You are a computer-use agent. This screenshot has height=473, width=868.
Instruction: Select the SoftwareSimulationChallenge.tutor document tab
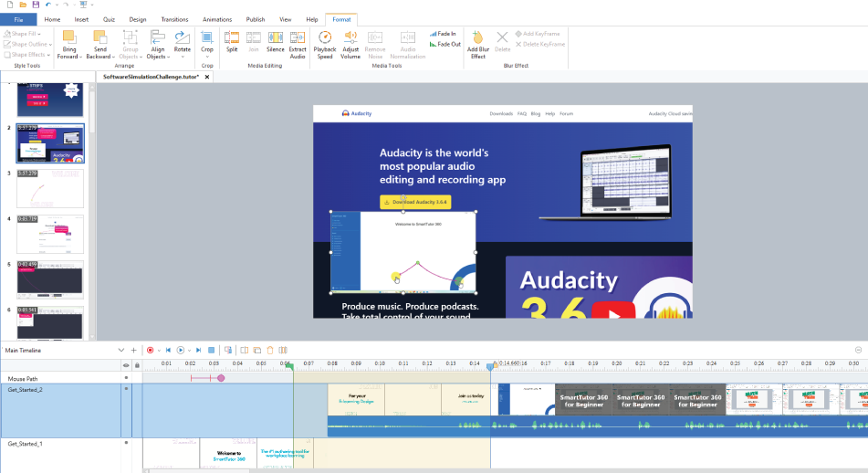click(151, 77)
